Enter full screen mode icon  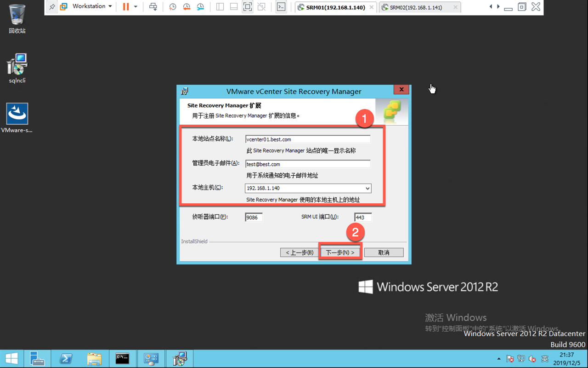(x=248, y=7)
